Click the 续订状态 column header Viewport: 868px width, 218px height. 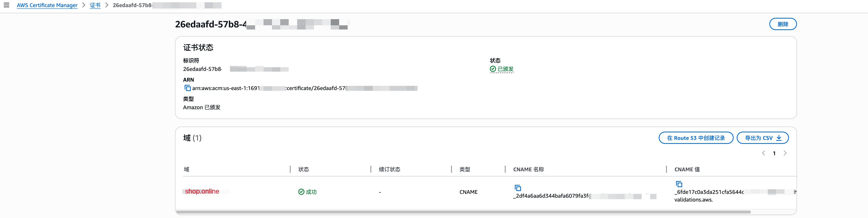389,169
